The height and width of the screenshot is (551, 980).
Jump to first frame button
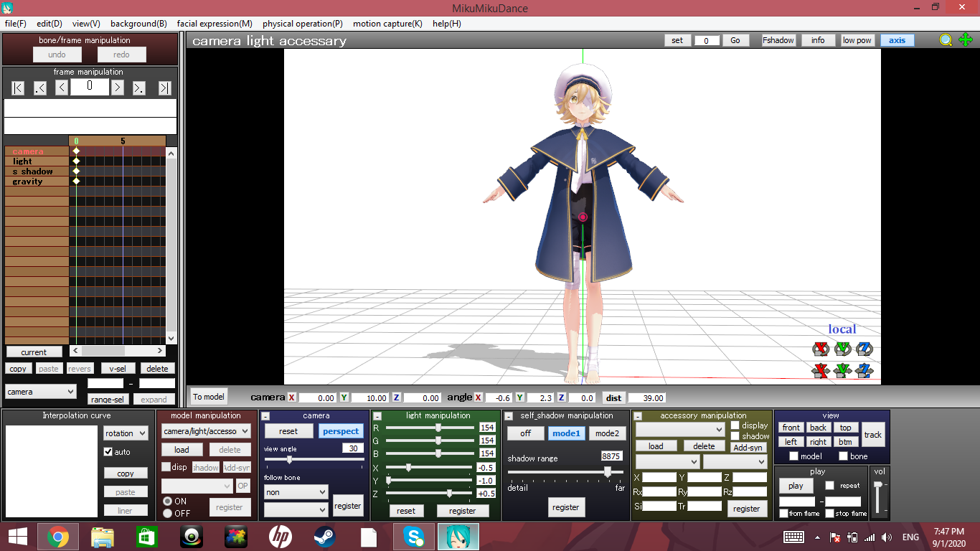tap(19, 88)
